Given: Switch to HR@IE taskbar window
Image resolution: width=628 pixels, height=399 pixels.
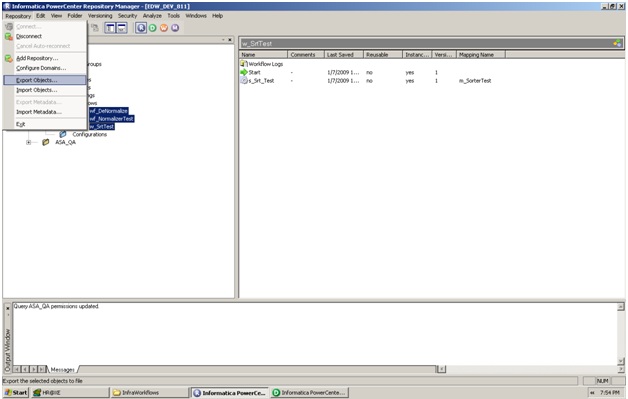Looking at the screenshot, I should pos(70,393).
